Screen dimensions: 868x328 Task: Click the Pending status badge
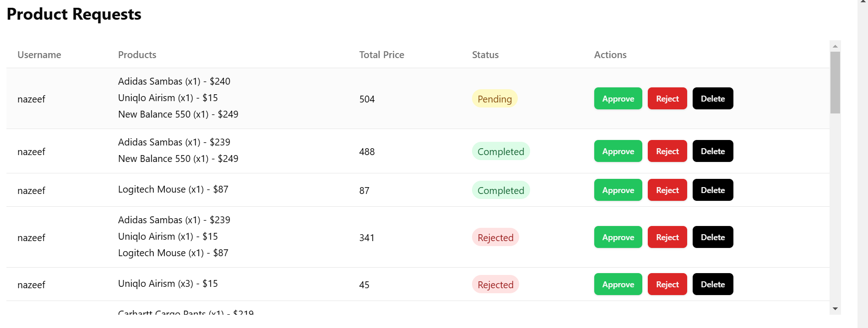[x=494, y=99]
